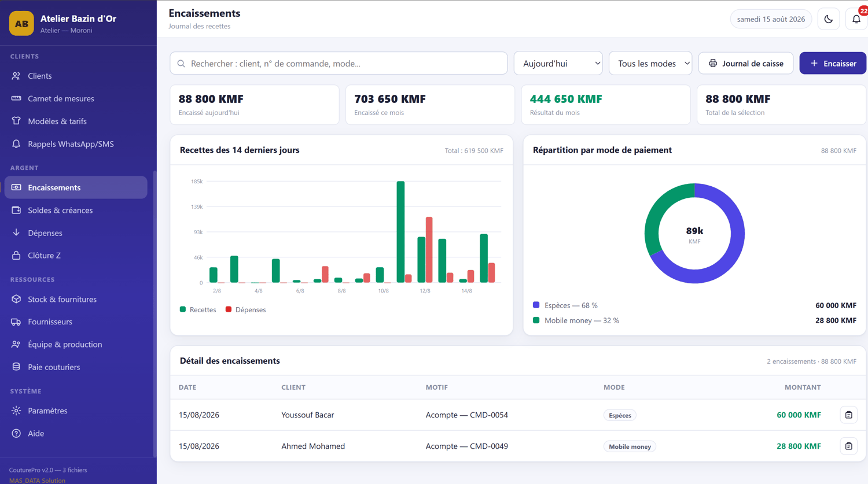Screen dimensions: 868x484
Task: Toggle dark mode with moon icon
Action: pyautogui.click(x=829, y=19)
